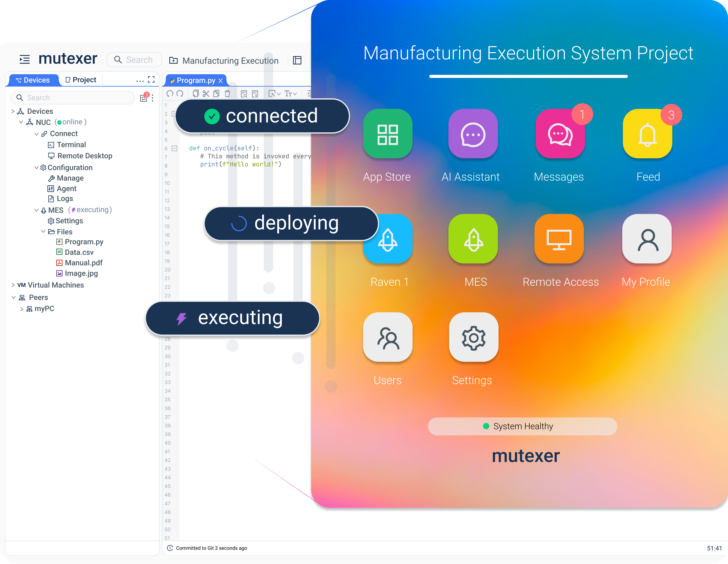
Task: Select Image.jpg in Files tree
Action: [77, 273]
